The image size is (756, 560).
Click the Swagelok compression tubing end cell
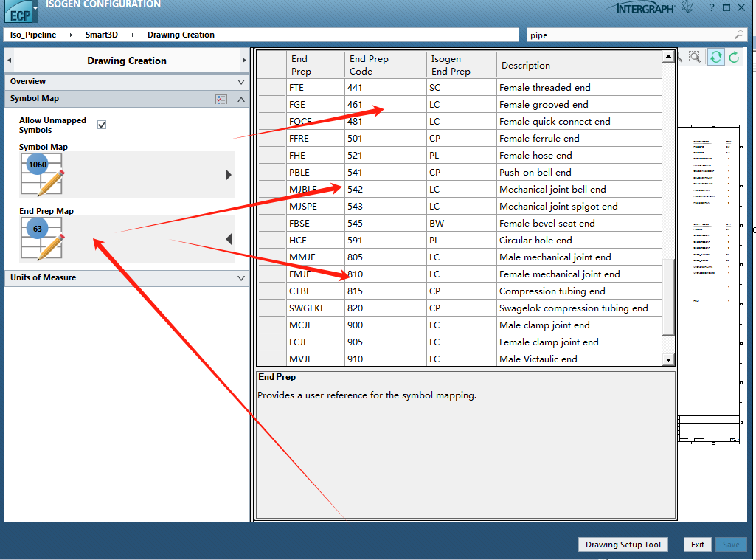pos(579,308)
